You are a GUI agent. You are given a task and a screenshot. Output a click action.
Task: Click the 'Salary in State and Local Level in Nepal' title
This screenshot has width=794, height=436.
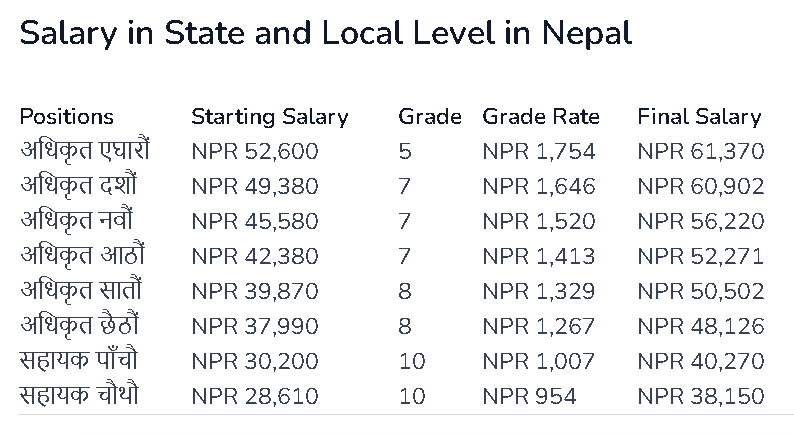point(325,33)
